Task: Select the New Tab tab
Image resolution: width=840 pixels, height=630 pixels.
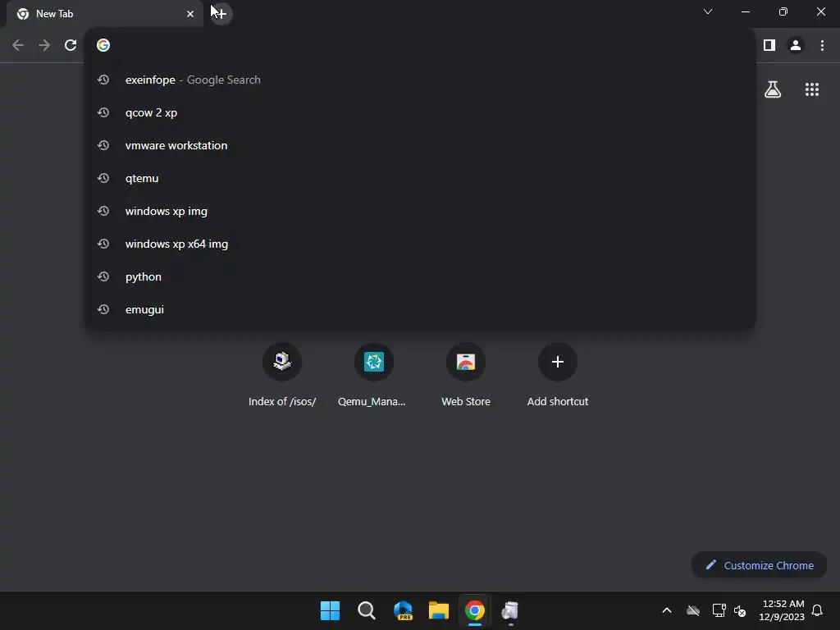Action: (104, 14)
